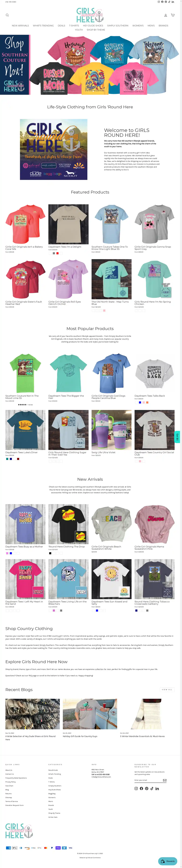182x868 pixels.
Task: Open the account profile icon
Action: 166,15
